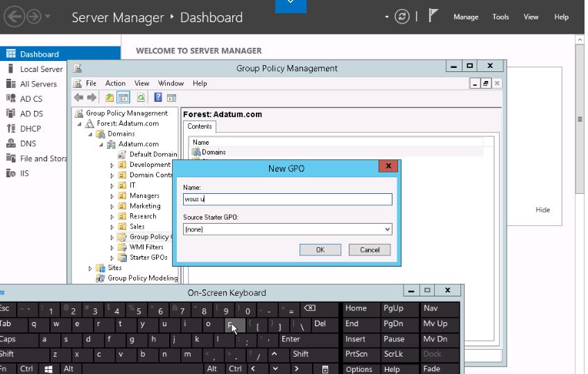Click the up-one-level folder toolbar icon
The height and width of the screenshot is (374, 588).
[x=110, y=98]
